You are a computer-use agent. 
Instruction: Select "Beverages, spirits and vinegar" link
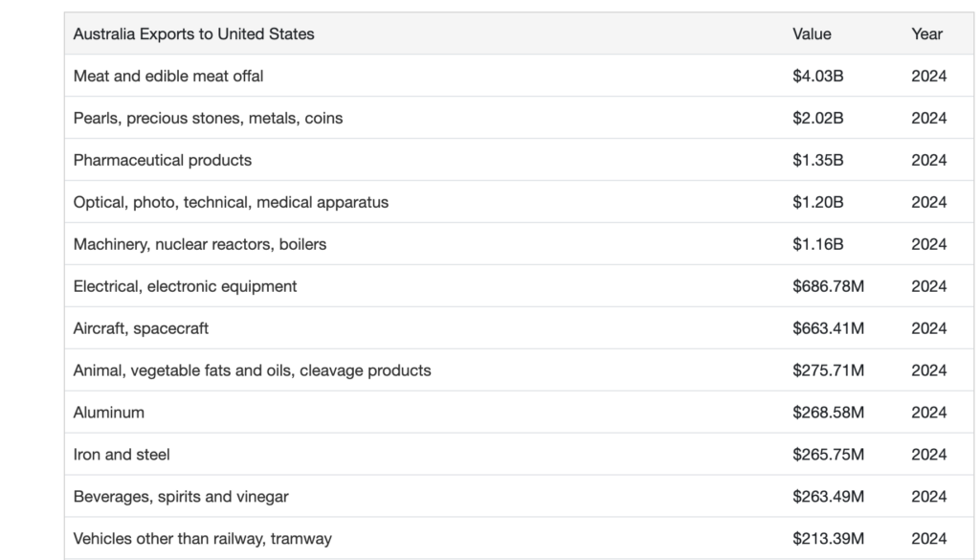pyautogui.click(x=181, y=497)
